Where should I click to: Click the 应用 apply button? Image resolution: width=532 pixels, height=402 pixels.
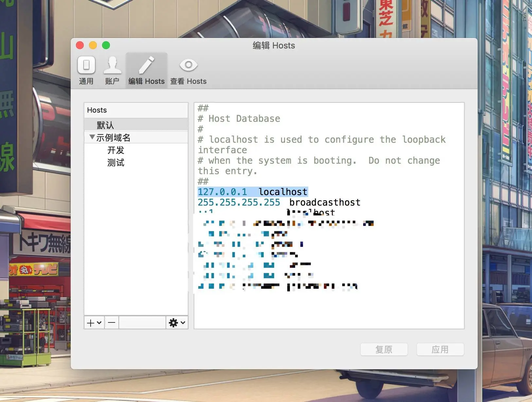pos(440,349)
